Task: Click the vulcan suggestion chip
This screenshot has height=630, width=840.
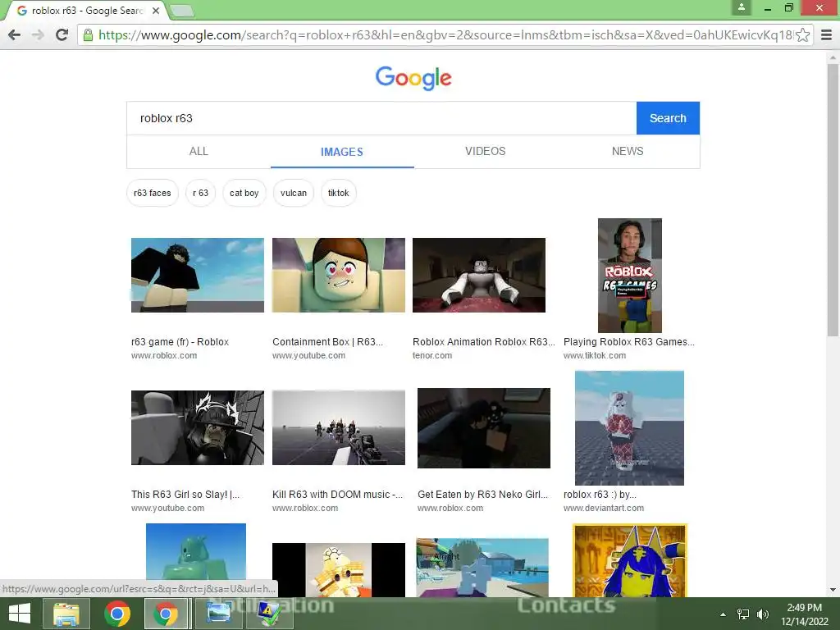Action: [x=294, y=193]
